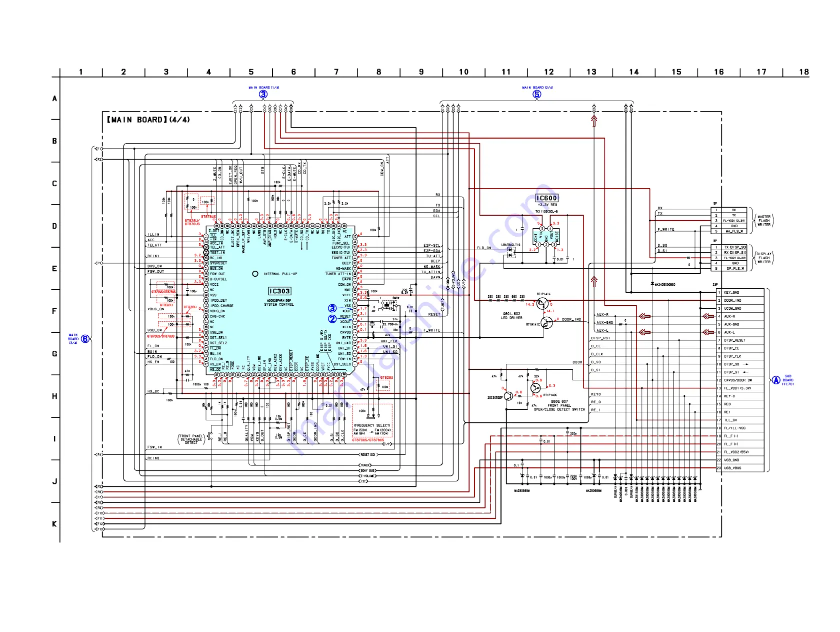Screen dimensions: 840x632
Task: Click KEY_GND on 23P connector pin 1
Action: [731, 293]
